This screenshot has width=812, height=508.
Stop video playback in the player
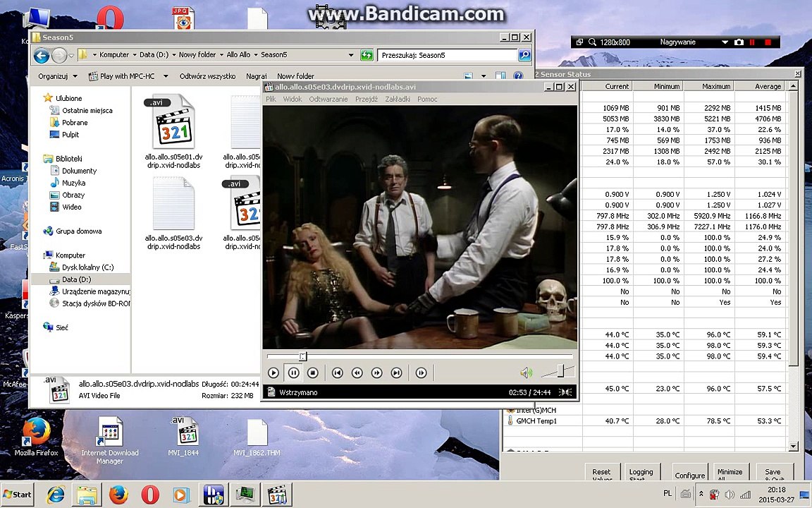coord(313,373)
